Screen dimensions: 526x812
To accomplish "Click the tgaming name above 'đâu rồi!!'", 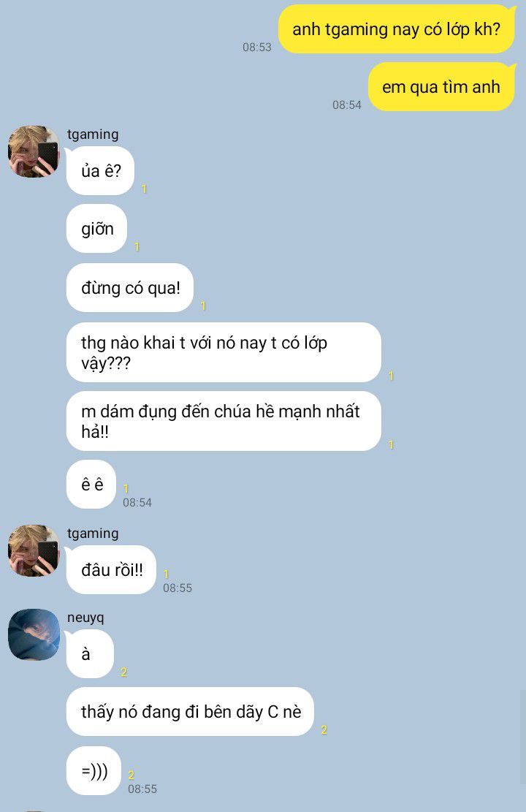I will [93, 534].
